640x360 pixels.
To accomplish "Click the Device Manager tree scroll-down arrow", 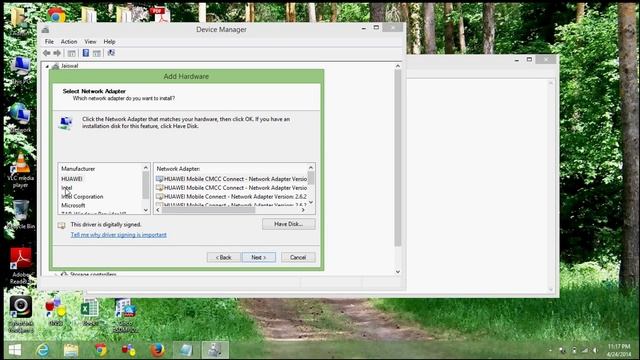I will (x=398, y=272).
